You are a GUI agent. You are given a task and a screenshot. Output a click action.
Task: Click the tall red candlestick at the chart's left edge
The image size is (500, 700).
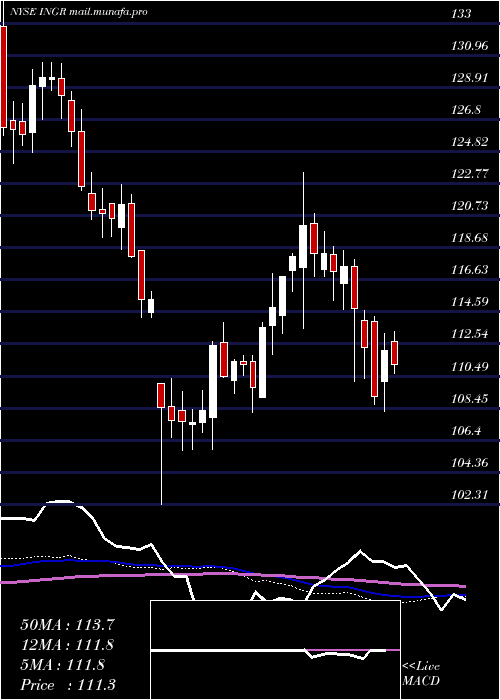(x=4, y=77)
